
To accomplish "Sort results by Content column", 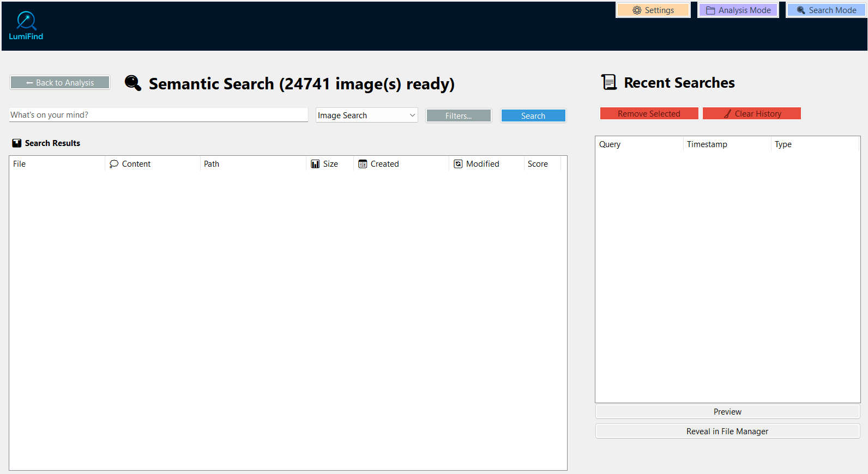I will pyautogui.click(x=153, y=164).
